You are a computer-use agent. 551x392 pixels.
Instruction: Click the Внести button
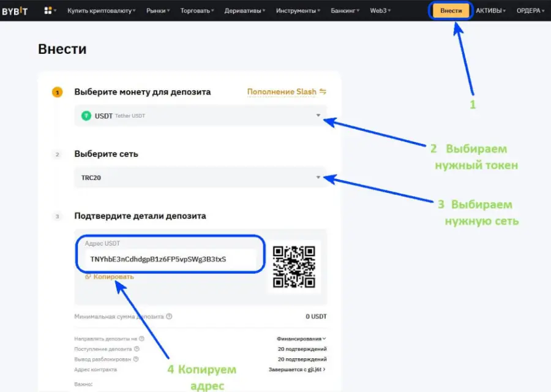pyautogui.click(x=451, y=10)
